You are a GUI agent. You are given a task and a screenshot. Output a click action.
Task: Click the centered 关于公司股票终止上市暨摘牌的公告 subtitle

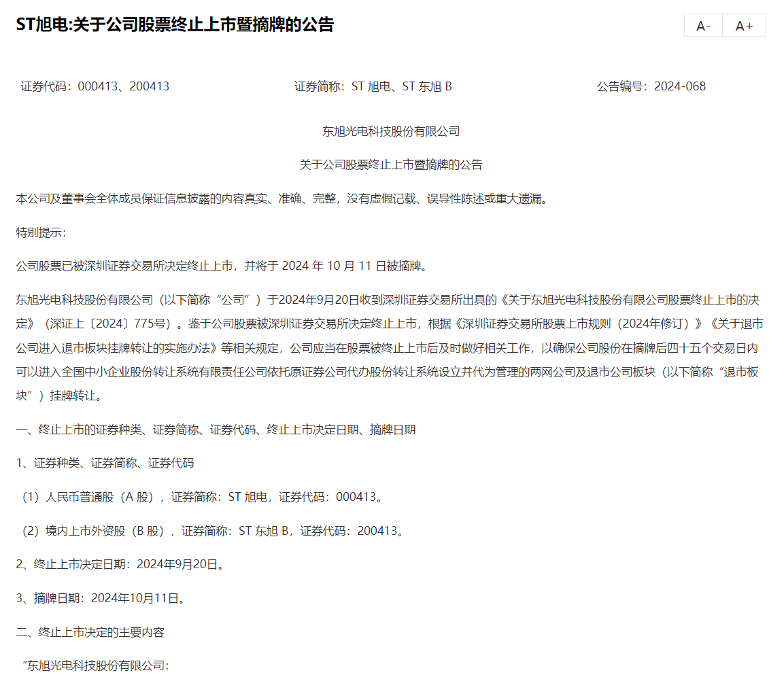[x=391, y=165]
